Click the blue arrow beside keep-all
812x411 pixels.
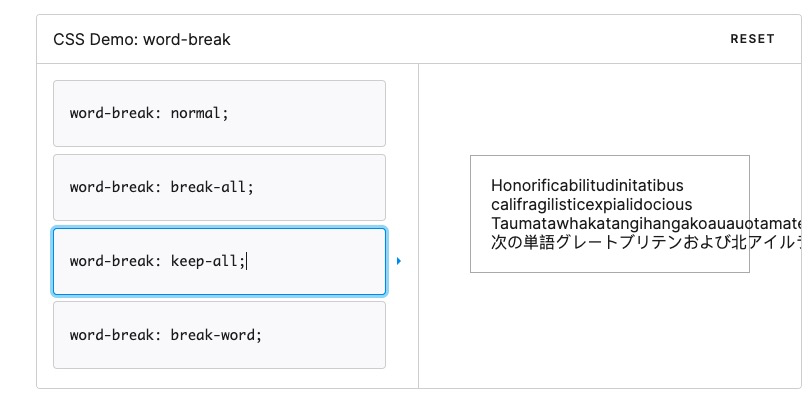(398, 261)
